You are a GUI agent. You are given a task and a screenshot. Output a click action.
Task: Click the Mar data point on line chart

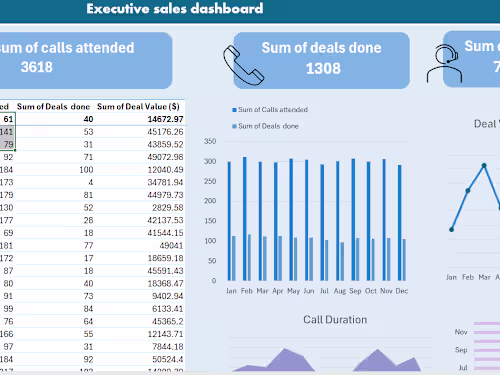[x=484, y=165]
